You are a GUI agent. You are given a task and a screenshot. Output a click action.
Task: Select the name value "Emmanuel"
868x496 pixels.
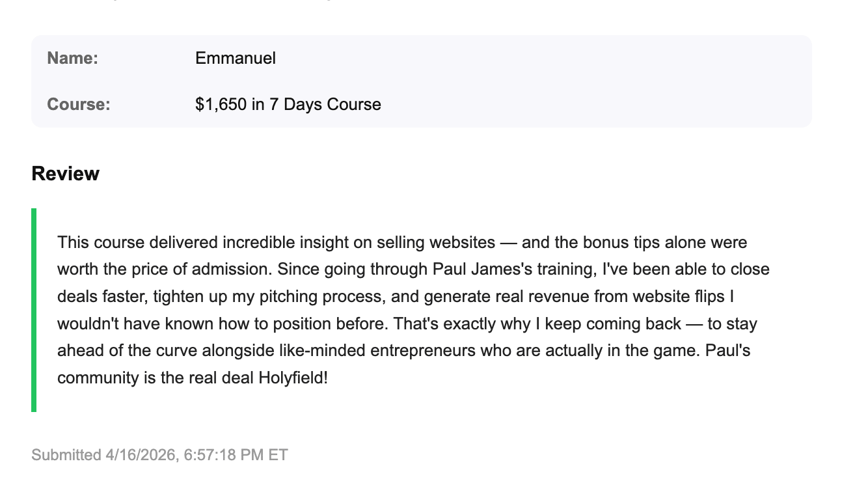235,59
